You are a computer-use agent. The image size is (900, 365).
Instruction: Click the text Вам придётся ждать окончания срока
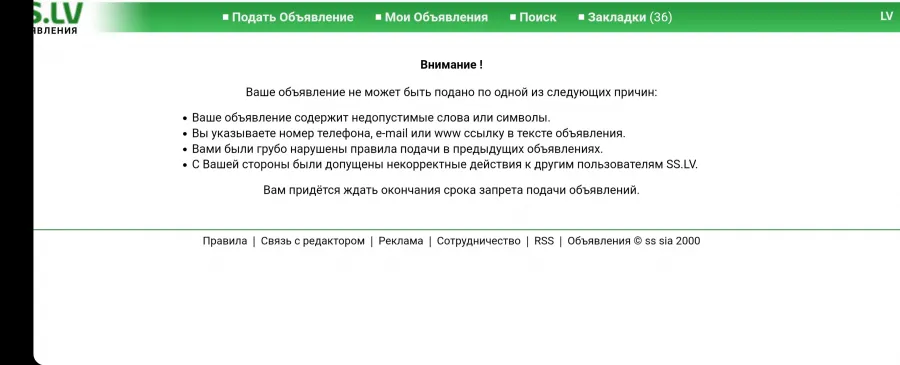coord(451,190)
